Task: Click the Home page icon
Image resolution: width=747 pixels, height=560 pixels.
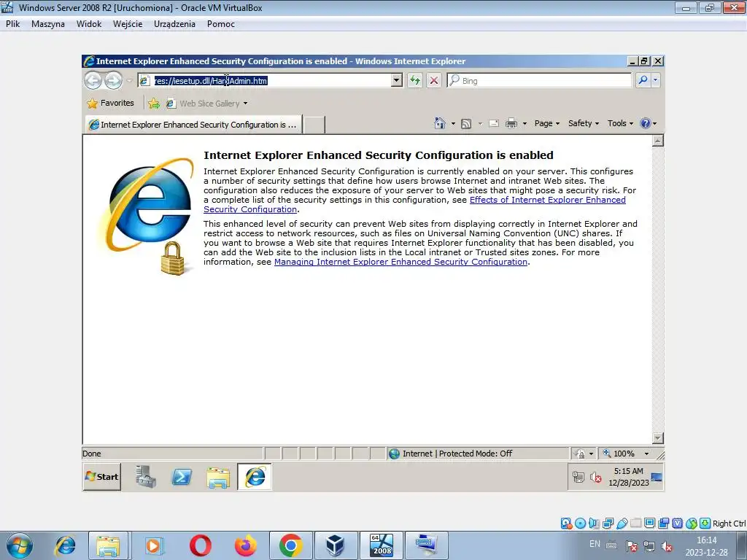Action: (x=440, y=123)
